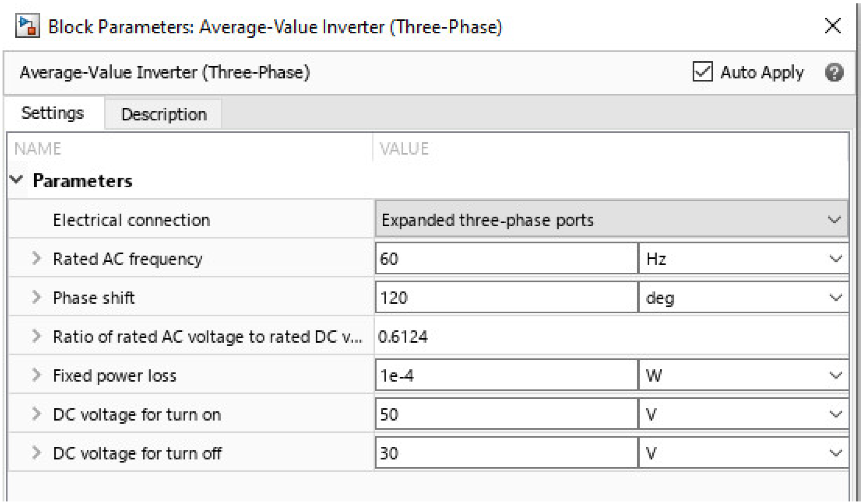
Task: Expand the DC voltage for turn off row
Action: pos(36,452)
